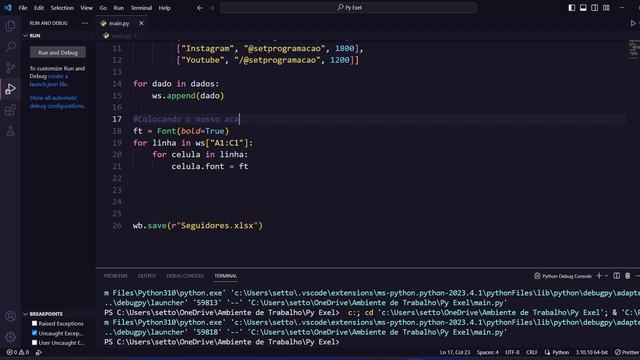
Task: Open the View menu
Action: [x=86, y=8]
